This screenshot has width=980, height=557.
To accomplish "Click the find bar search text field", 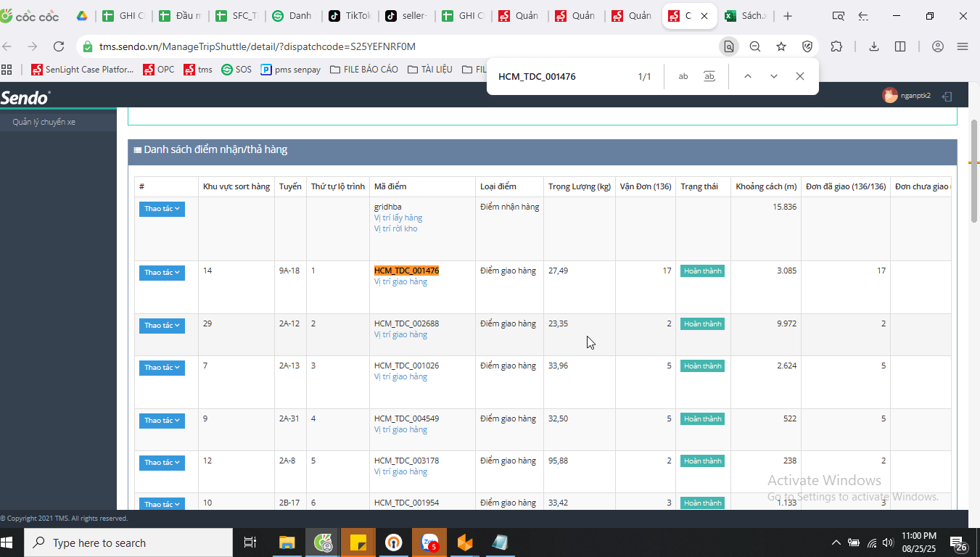I will (x=562, y=76).
